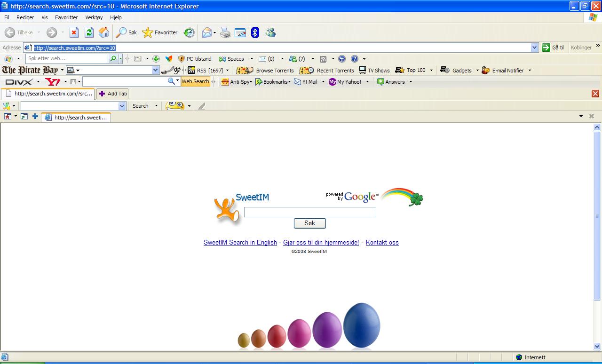
Task: Click the green plus icon on Live toolbar
Action: [x=156, y=59]
